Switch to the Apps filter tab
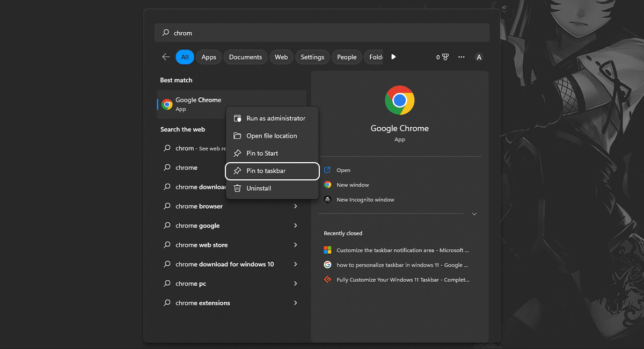 click(x=209, y=57)
